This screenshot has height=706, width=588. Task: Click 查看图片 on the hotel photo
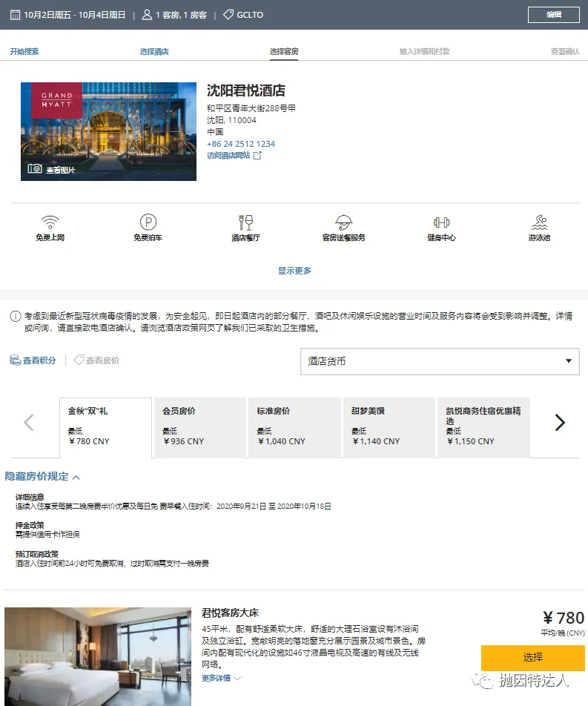(60, 170)
